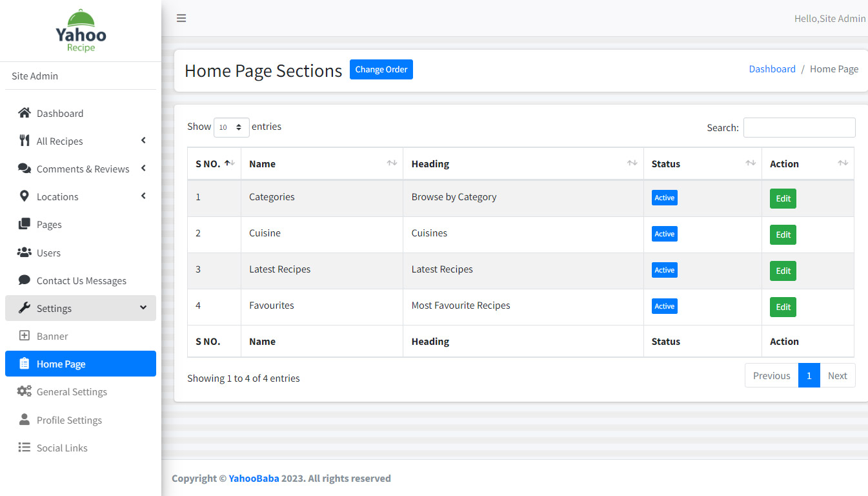Click the Contact Us Messages chat icon
Viewport: 868px width, 496px height.
coord(25,280)
